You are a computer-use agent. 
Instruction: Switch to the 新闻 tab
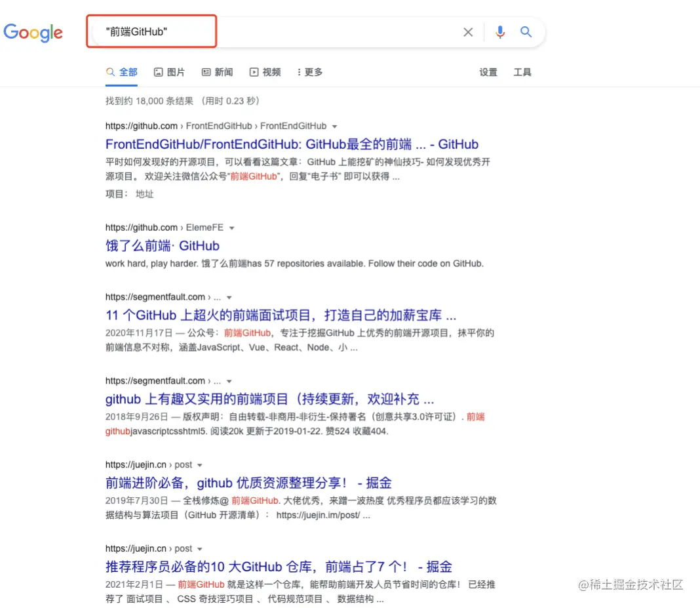click(x=218, y=72)
